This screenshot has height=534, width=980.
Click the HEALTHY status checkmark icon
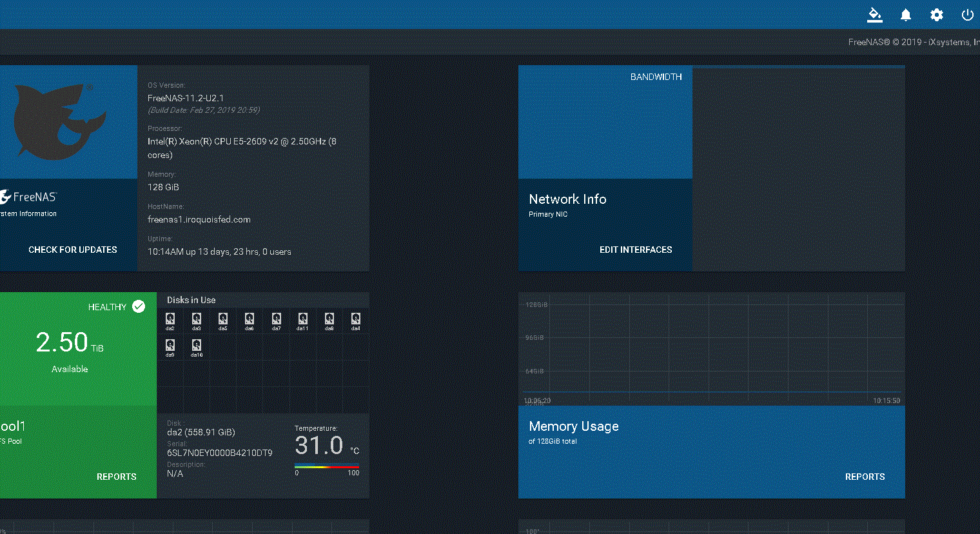139,306
